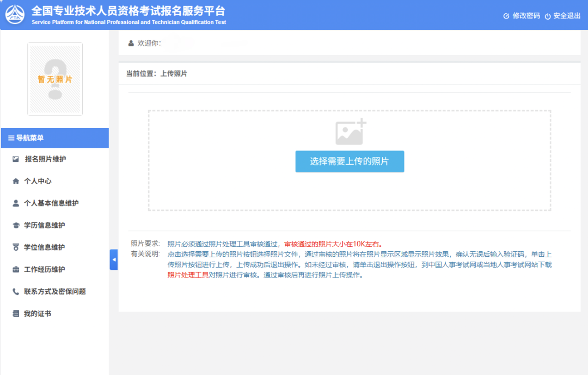Click the person icon beside 个人基本信息维护
The height and width of the screenshot is (375, 588).
pos(15,203)
